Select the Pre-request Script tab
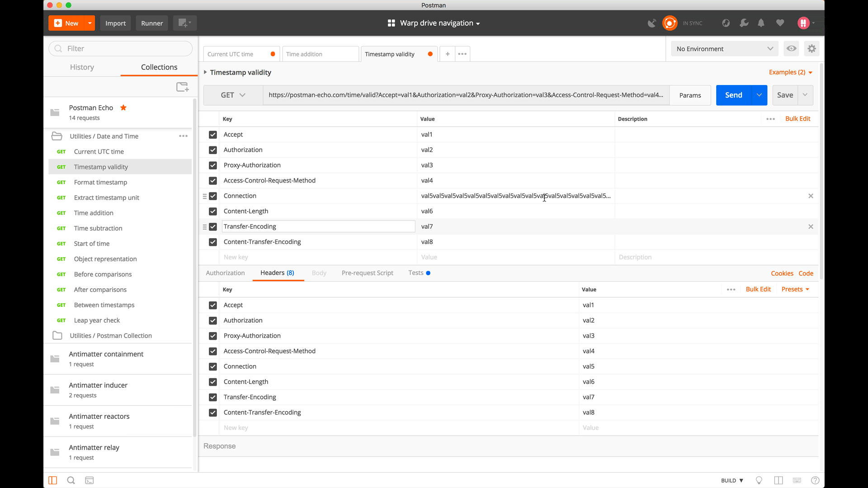868x488 pixels. pos(367,273)
